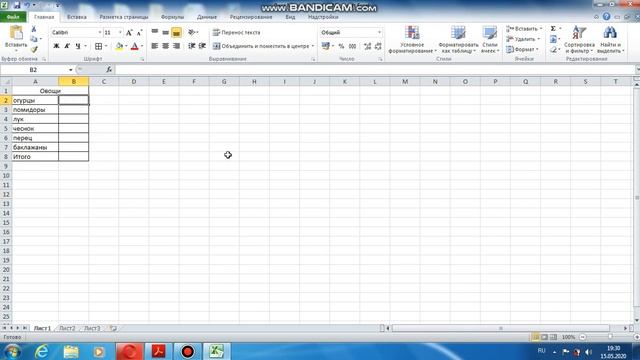Viewport: 640px width, 360px height.
Task: Open Format as Table (Форматировать как таблицу)
Action: click(x=458, y=39)
